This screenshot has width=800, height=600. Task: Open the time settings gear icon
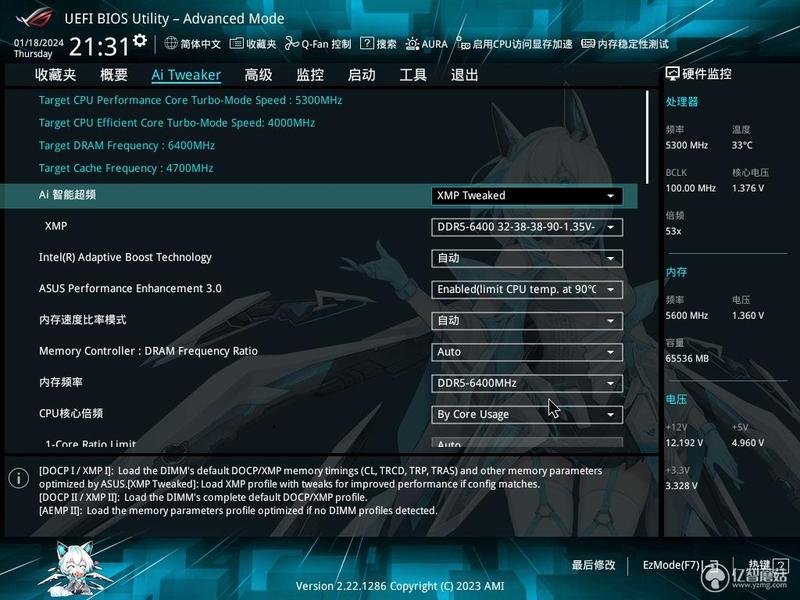click(140, 40)
